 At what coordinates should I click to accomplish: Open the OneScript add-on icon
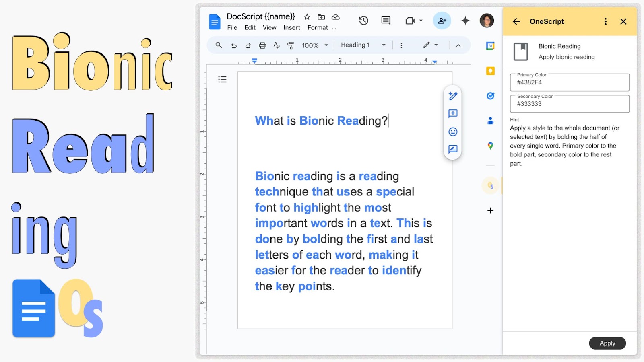point(490,185)
